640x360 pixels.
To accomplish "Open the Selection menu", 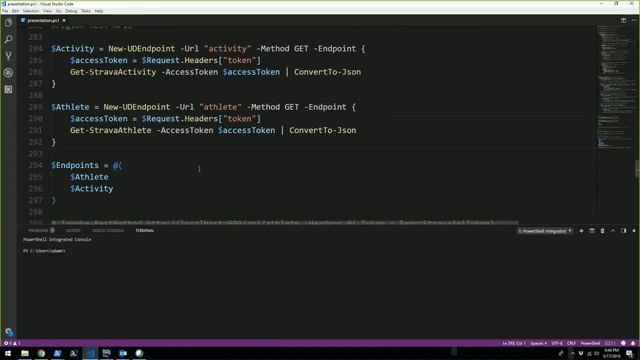I will [x=31, y=11].
